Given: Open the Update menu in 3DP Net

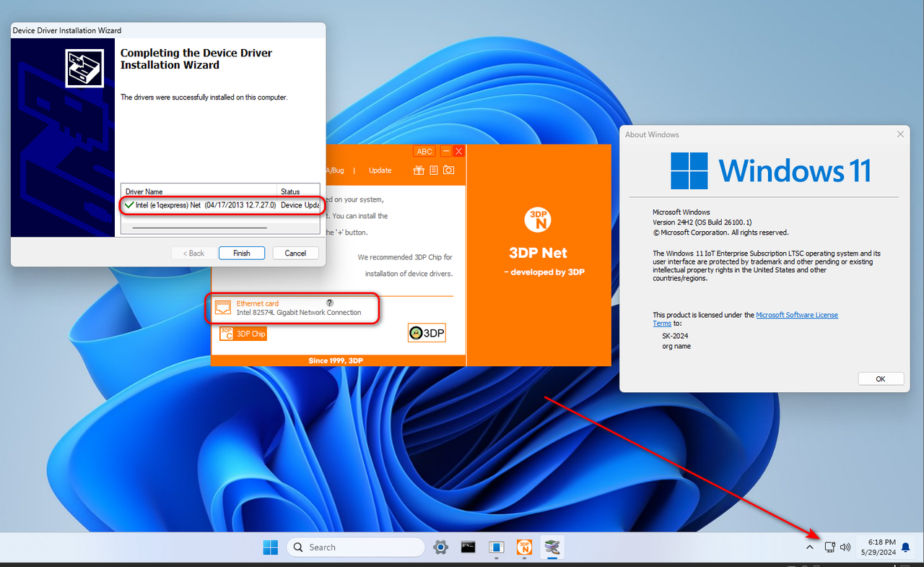Looking at the screenshot, I should (380, 170).
